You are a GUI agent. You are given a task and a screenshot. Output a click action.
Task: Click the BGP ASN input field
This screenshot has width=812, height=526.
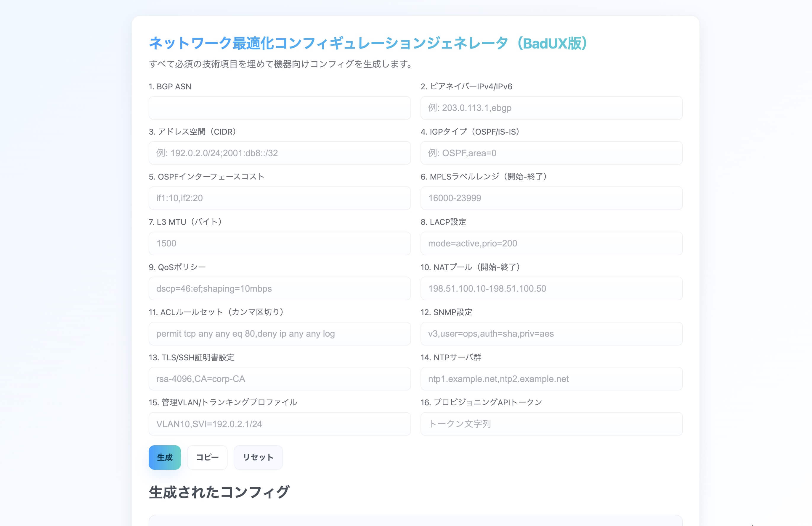pyautogui.click(x=280, y=108)
